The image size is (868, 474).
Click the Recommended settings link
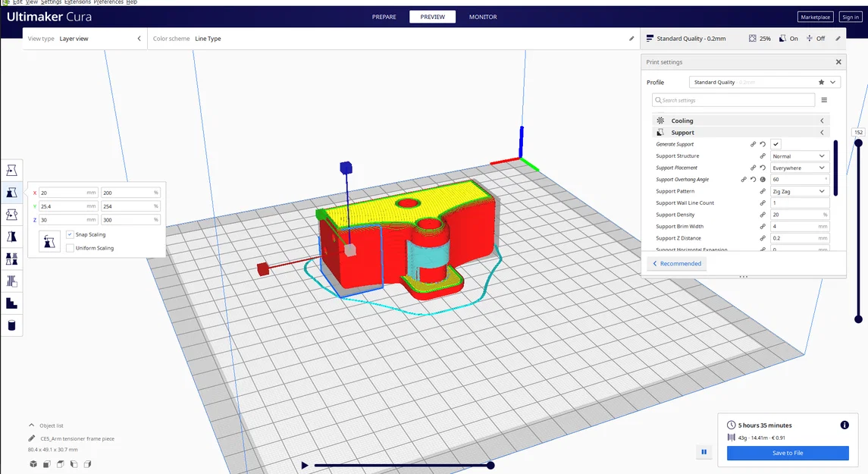tap(677, 263)
